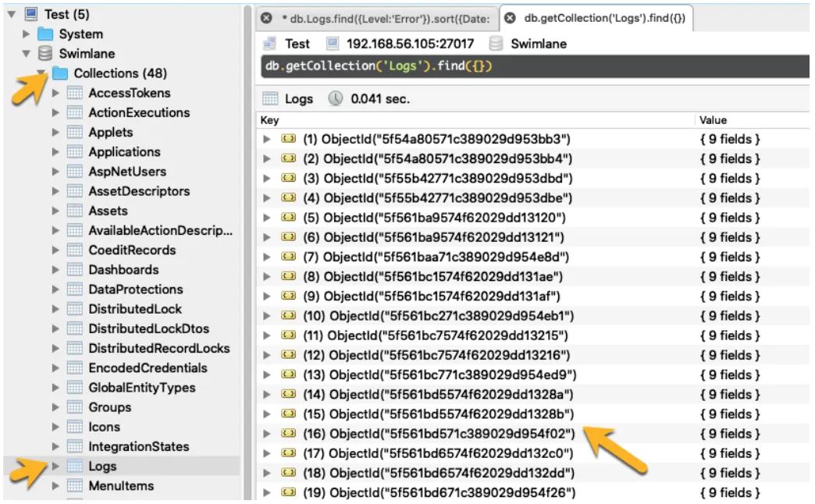Screen dimensions: 815x504
Task: Click the AccessTokens collection table icon
Action: point(75,93)
